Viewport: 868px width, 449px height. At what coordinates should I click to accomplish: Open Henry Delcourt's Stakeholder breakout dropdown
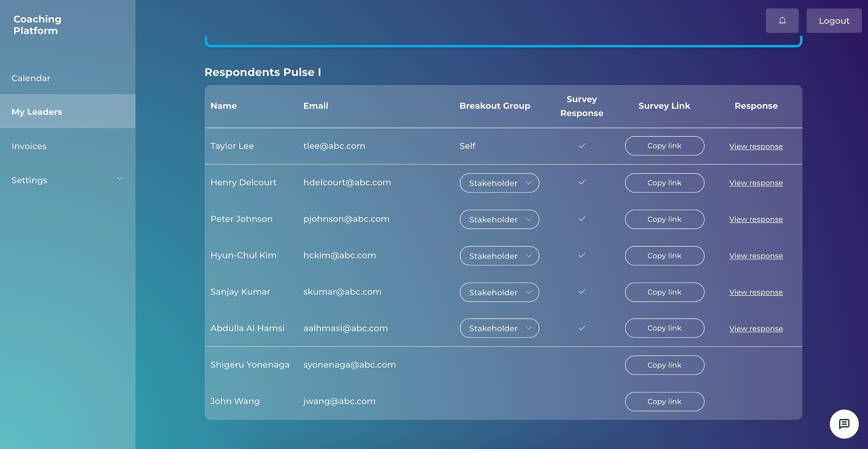[499, 183]
